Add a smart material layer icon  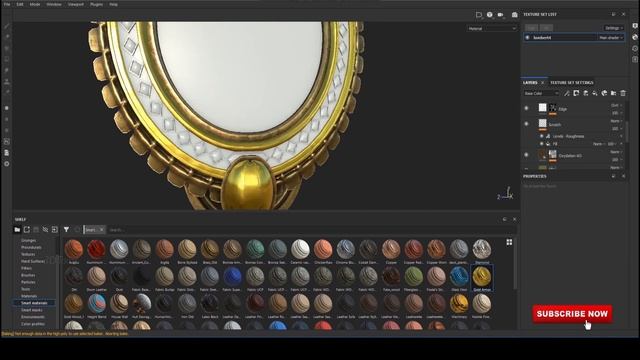click(604, 93)
